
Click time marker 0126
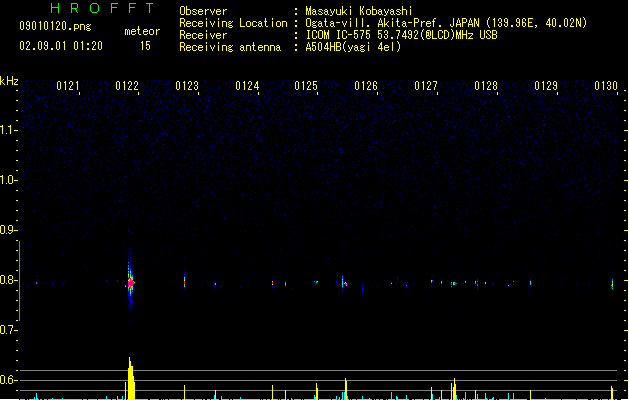coord(366,86)
